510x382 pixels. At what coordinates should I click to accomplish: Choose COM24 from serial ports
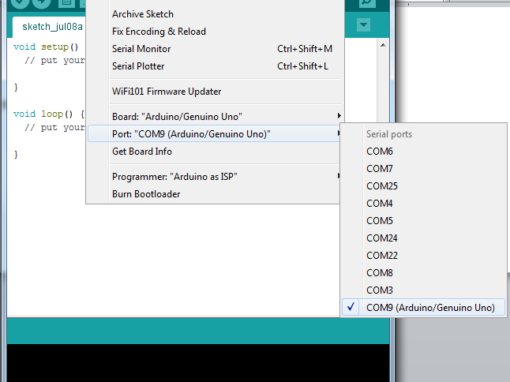pos(423,238)
